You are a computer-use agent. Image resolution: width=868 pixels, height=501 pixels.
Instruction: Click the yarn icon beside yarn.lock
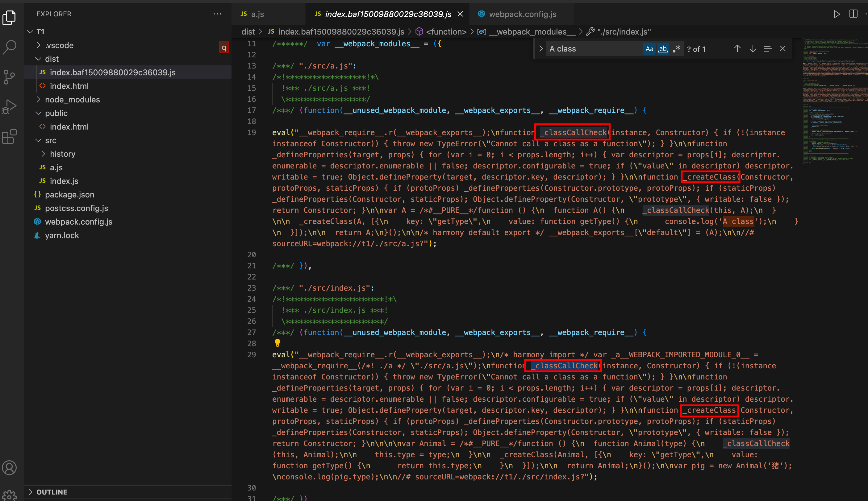(38, 235)
